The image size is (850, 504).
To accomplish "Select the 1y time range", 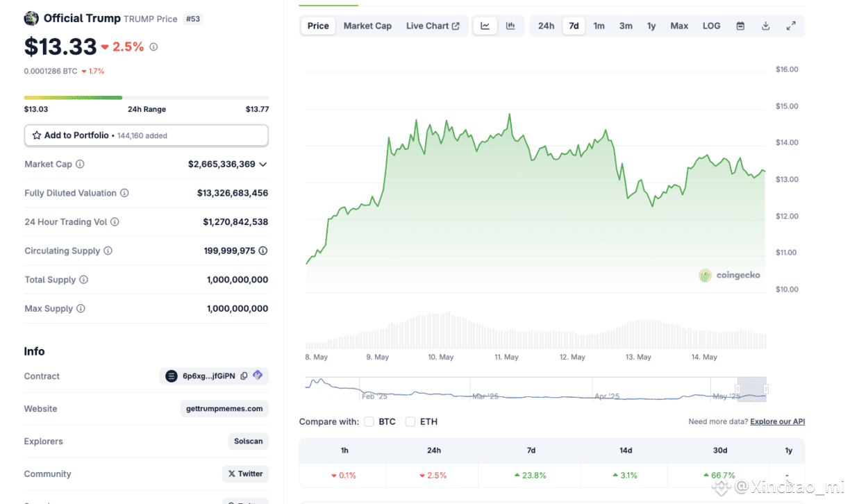I will point(651,26).
